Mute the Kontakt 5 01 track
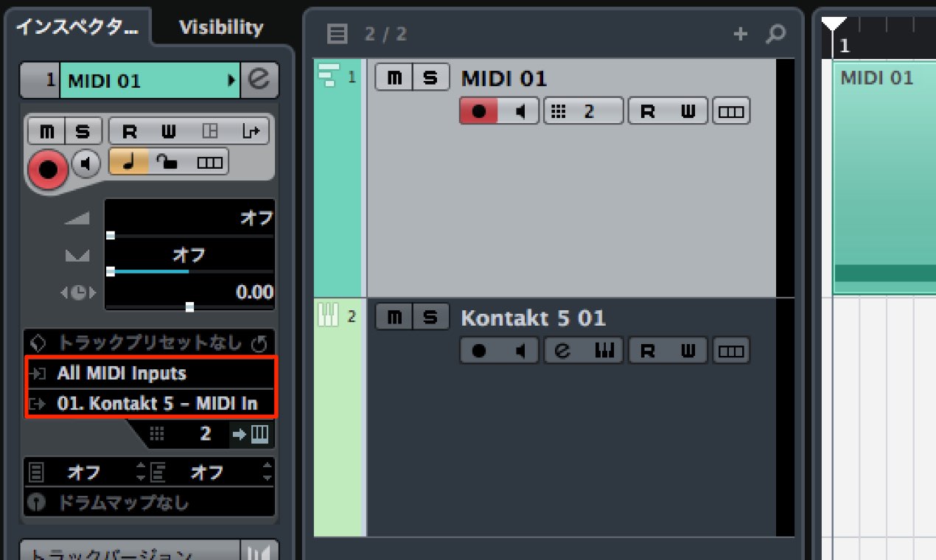 click(394, 318)
